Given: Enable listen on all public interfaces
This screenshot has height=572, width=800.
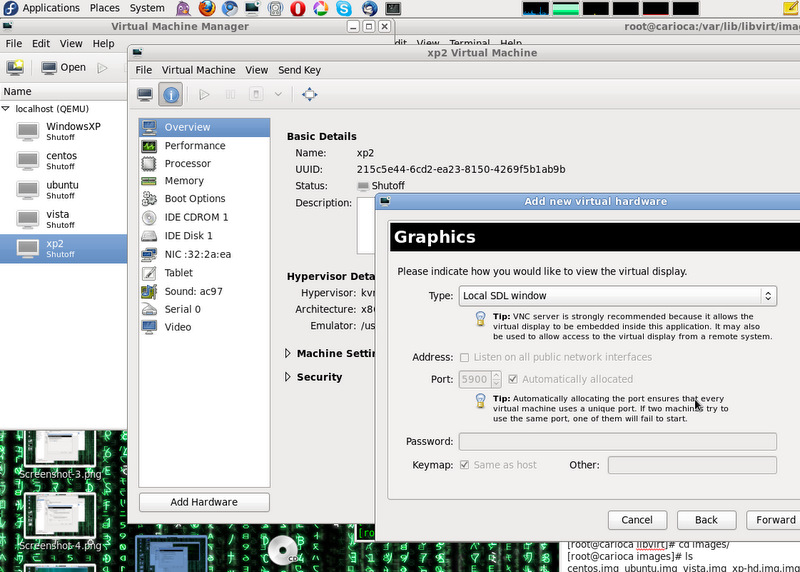Looking at the screenshot, I should pyautogui.click(x=465, y=357).
